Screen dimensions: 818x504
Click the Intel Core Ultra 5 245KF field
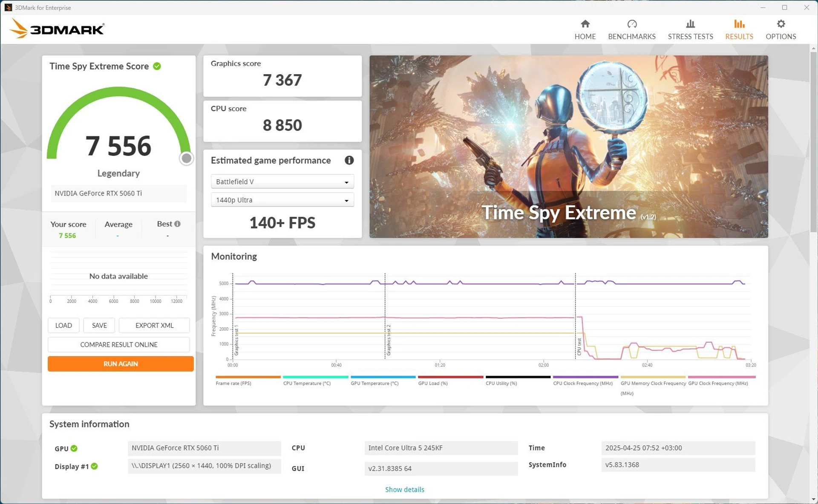(x=441, y=448)
